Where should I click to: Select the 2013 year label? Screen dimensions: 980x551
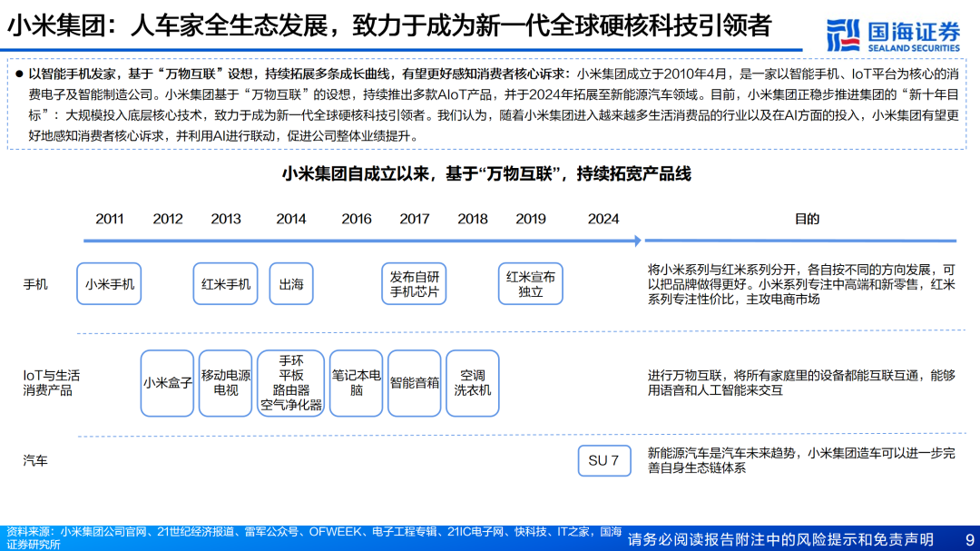pyautogui.click(x=226, y=219)
